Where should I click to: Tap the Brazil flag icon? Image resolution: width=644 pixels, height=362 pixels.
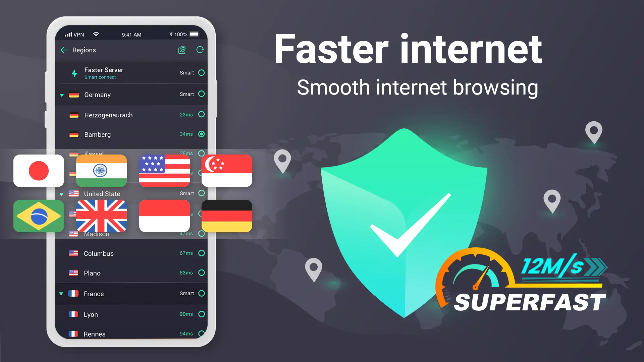pyautogui.click(x=39, y=216)
